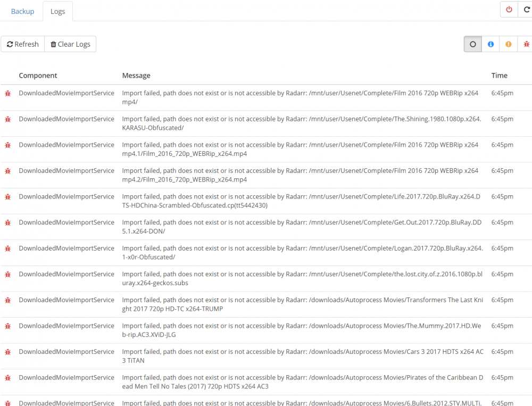Switch to the Backup tab
Screen dimensions: 532x406
(x=23, y=11)
